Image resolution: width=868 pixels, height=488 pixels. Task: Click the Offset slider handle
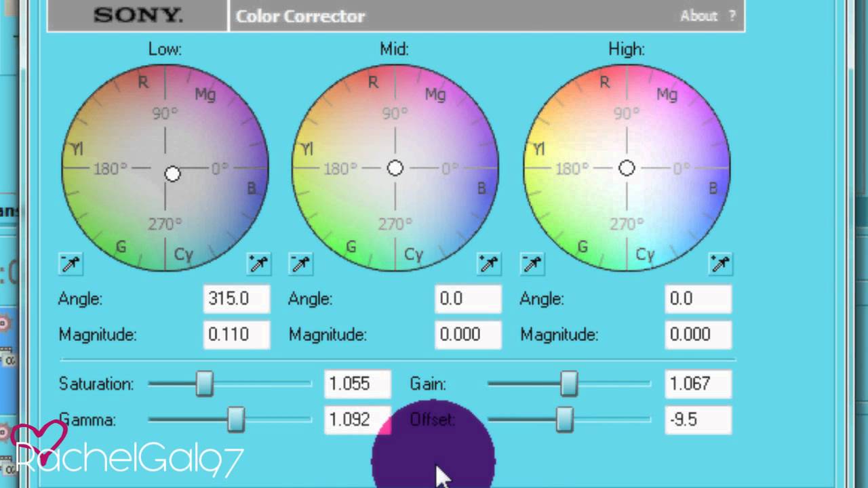coord(564,420)
